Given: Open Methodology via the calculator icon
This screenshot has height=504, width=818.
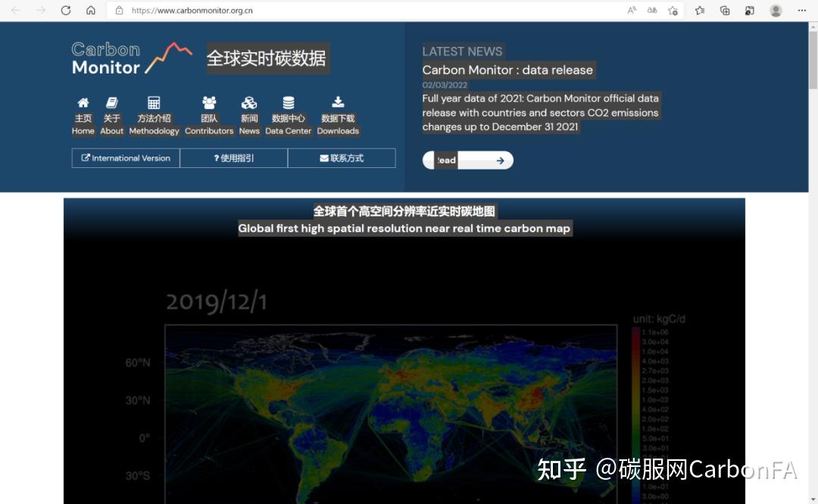Looking at the screenshot, I should (x=154, y=103).
